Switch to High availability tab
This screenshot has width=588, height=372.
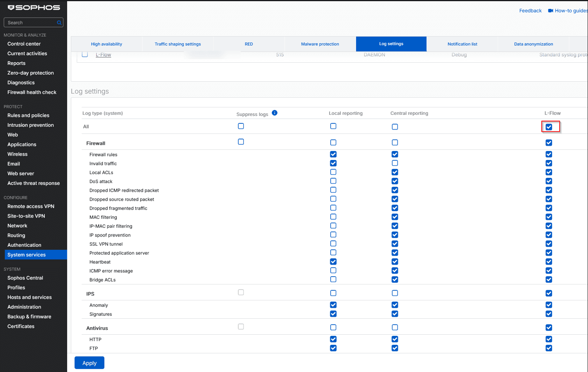[x=106, y=44]
